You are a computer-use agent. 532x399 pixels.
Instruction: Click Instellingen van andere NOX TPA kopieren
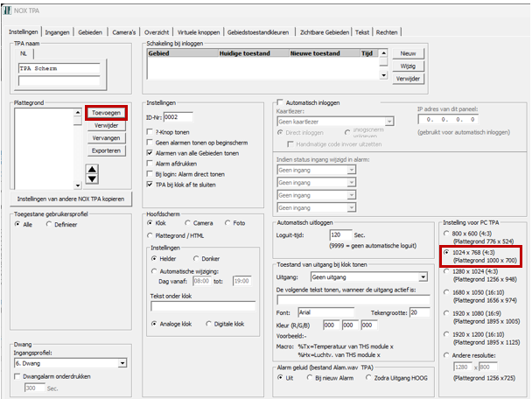click(69, 199)
